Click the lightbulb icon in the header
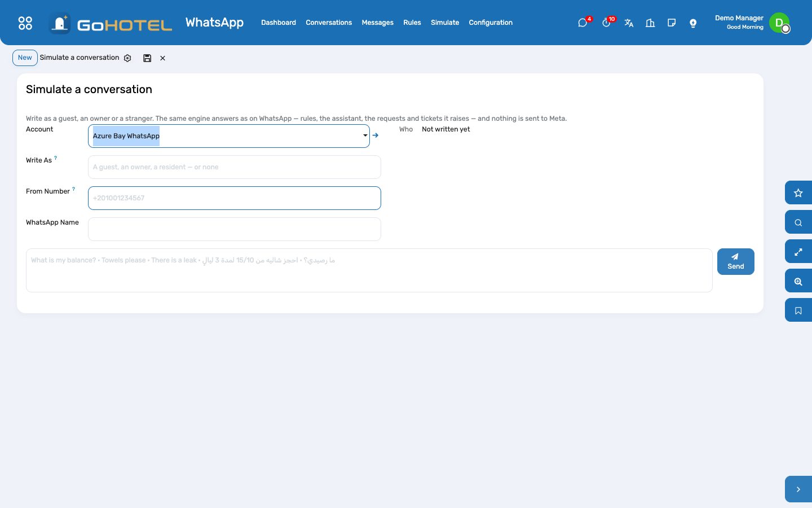812x508 pixels. pos(693,23)
